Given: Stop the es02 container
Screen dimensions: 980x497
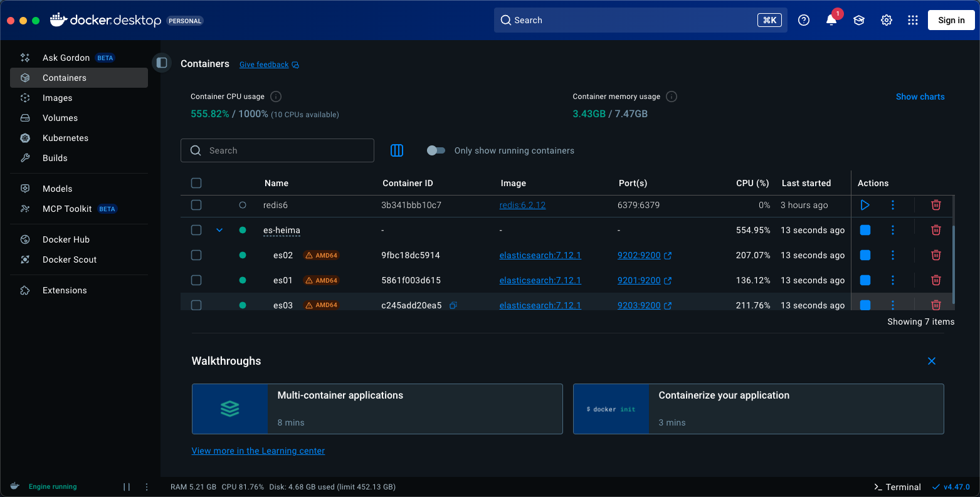Looking at the screenshot, I should click(x=865, y=255).
